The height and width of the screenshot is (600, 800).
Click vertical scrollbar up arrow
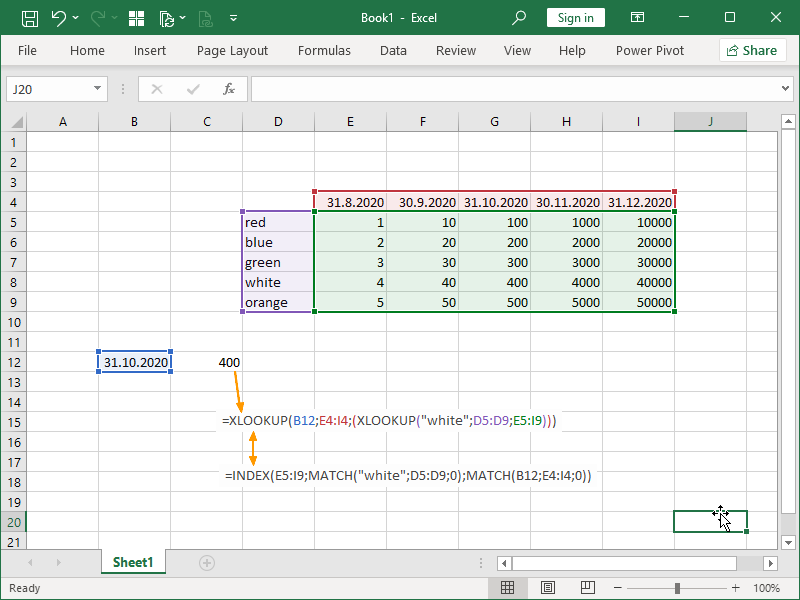tap(788, 121)
